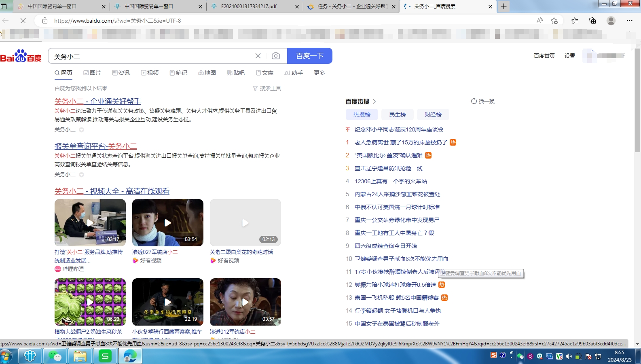Open the 设置 link at top right
This screenshot has height=364, width=641.
570,56
